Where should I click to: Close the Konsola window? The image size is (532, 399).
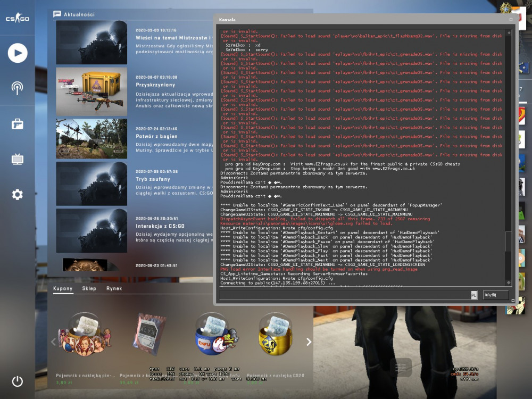[511, 19]
